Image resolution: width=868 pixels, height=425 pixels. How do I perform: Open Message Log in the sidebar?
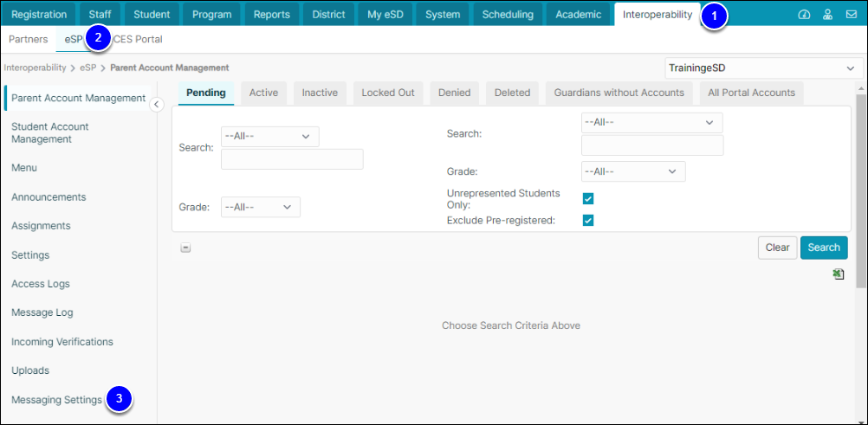[42, 312]
